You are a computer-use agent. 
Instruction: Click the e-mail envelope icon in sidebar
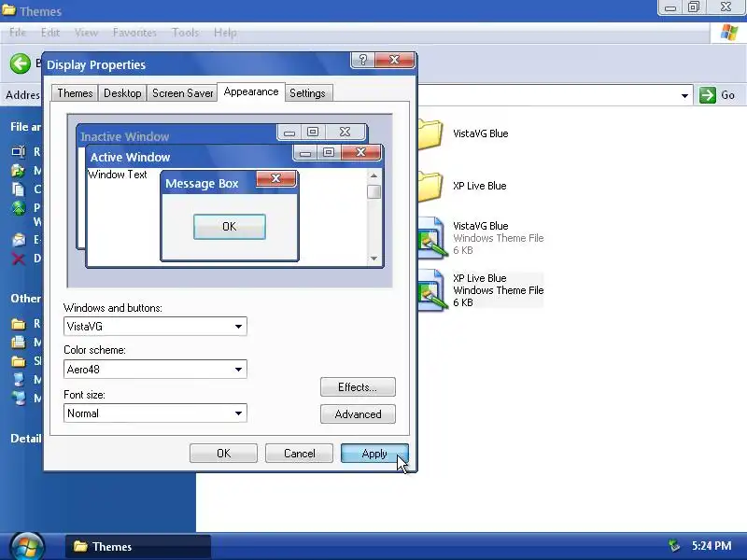click(x=19, y=240)
